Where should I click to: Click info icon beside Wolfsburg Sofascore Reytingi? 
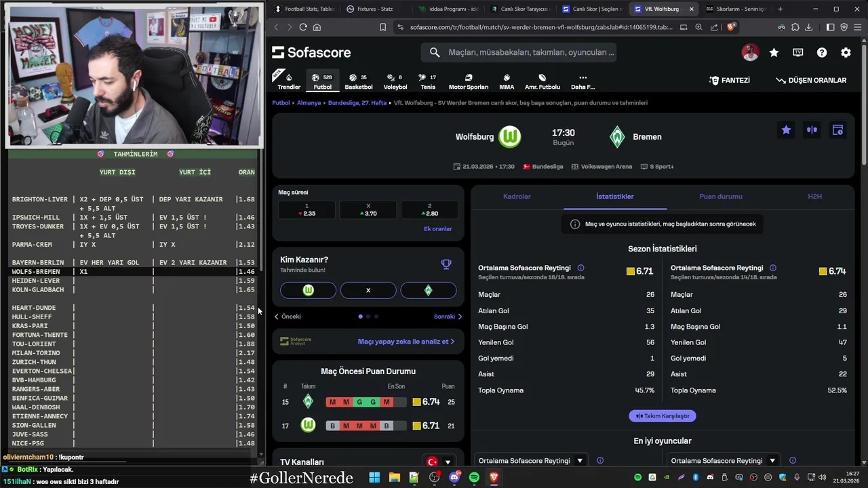click(580, 268)
